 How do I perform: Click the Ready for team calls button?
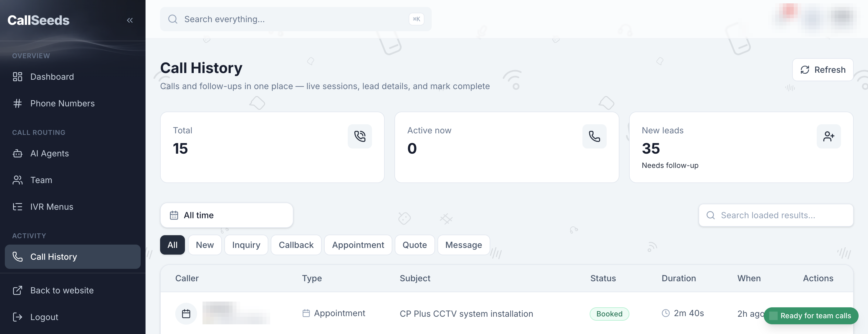tap(811, 316)
